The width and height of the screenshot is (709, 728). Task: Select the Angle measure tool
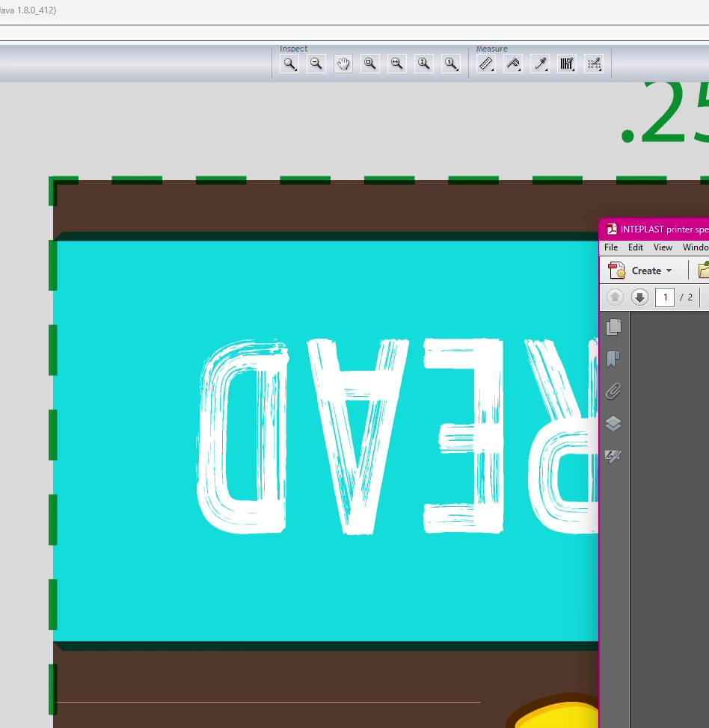tap(513, 64)
